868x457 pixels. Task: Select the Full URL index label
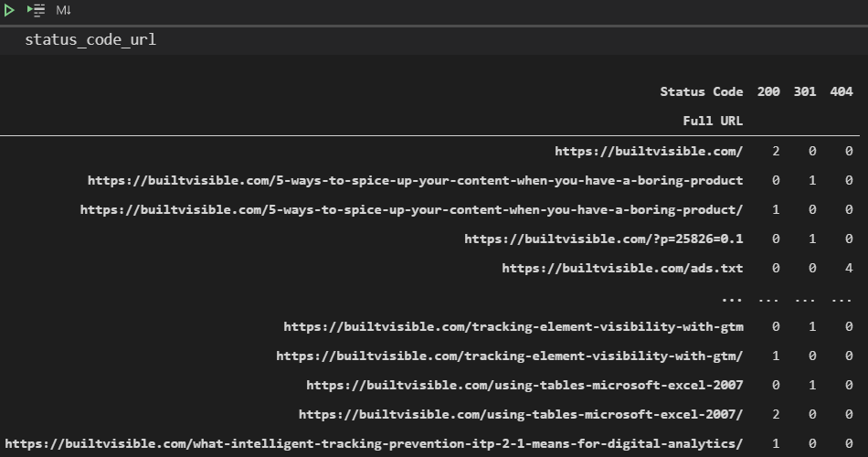713,121
